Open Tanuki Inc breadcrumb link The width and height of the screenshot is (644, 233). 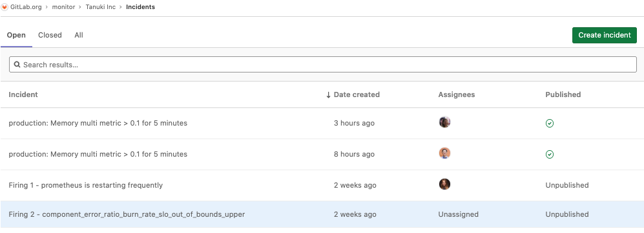pos(101,7)
